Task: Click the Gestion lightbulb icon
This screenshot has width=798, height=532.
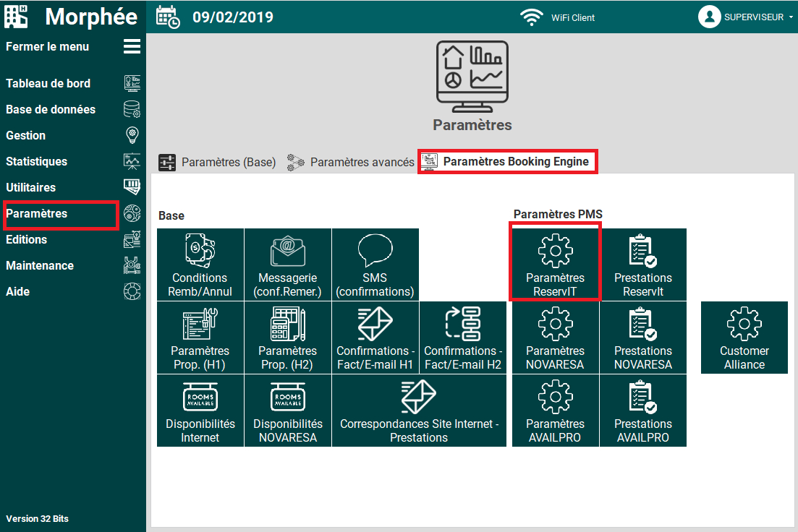Action: (x=132, y=134)
